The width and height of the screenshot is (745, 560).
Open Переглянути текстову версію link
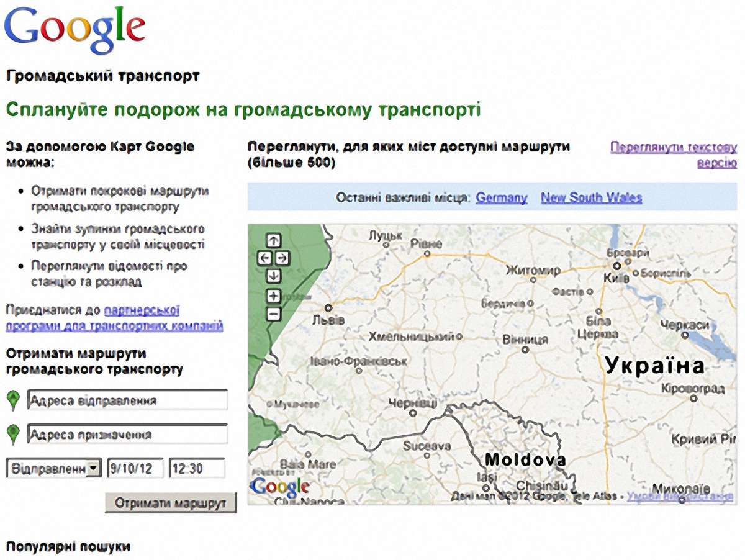coord(674,155)
